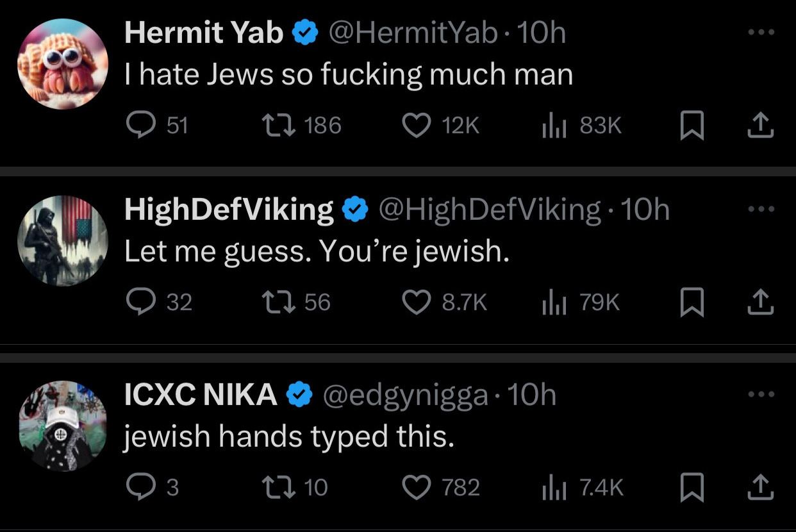This screenshot has width=796, height=532.
Task: Open the @HighDefViking handle link
Action: coord(490,209)
